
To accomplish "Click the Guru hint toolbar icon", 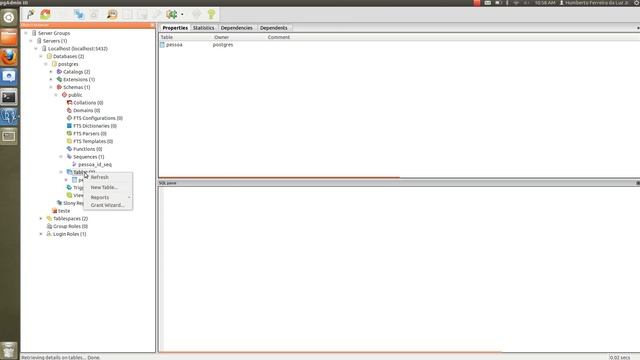I will 196,14.
